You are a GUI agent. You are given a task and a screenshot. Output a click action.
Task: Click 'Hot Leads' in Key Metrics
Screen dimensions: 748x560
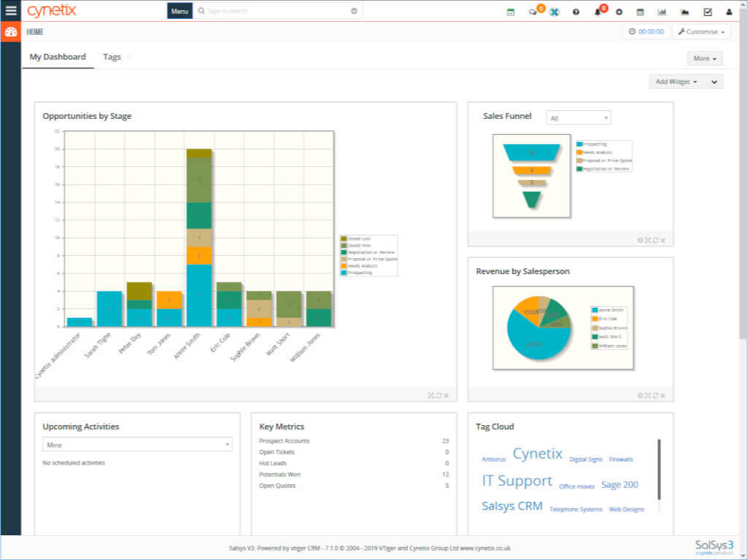coord(273,463)
